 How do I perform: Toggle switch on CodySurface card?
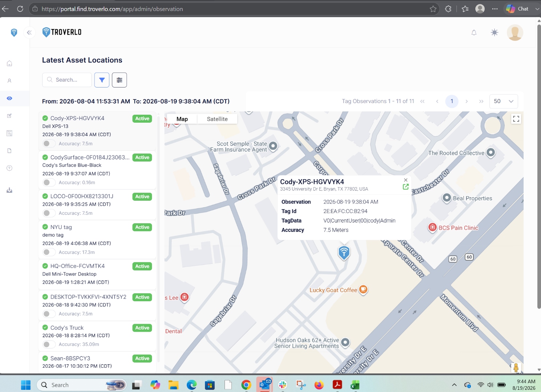point(49,182)
